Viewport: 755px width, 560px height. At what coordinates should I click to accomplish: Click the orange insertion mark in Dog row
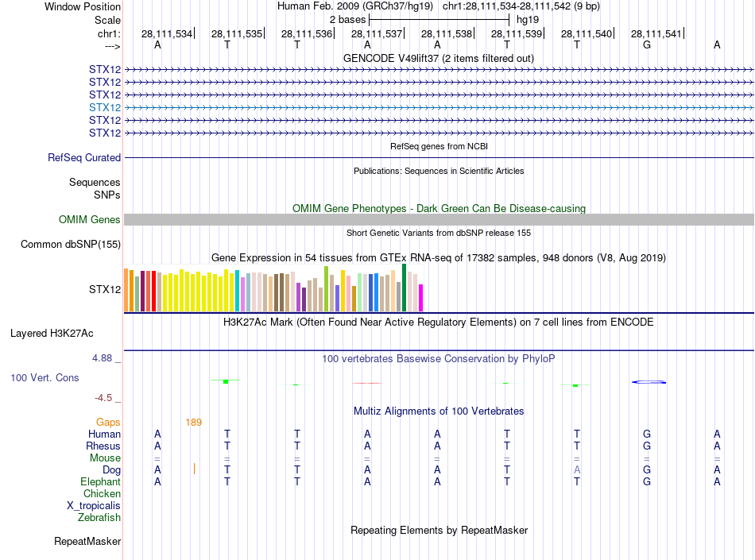tap(194, 469)
